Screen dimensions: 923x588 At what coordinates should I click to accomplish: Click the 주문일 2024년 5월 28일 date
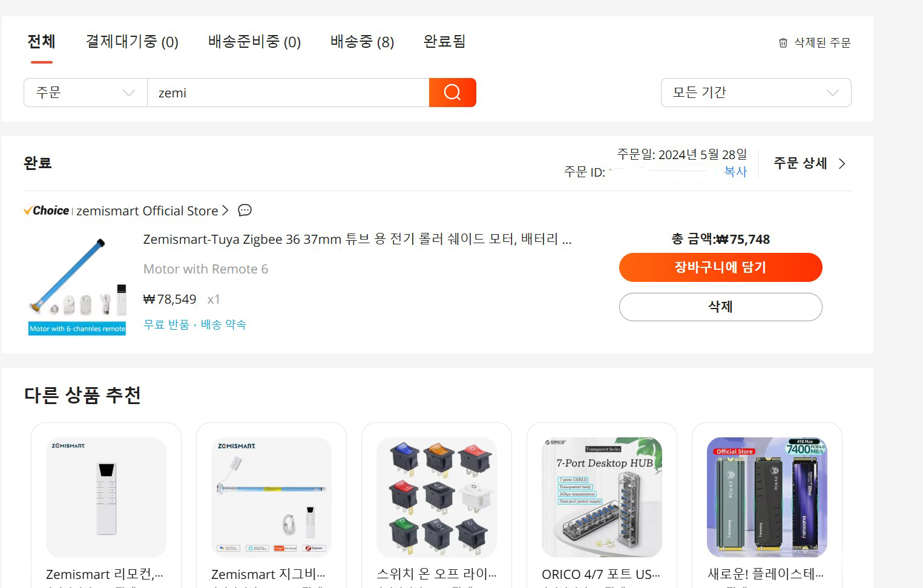coord(682,154)
